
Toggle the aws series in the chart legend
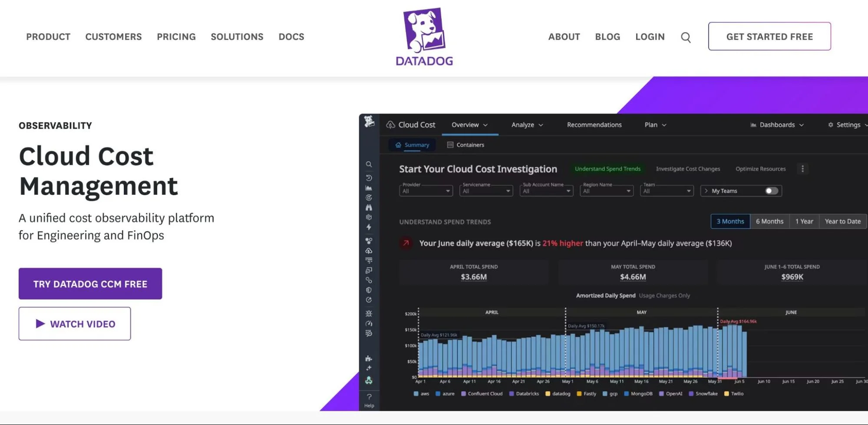tap(421, 394)
